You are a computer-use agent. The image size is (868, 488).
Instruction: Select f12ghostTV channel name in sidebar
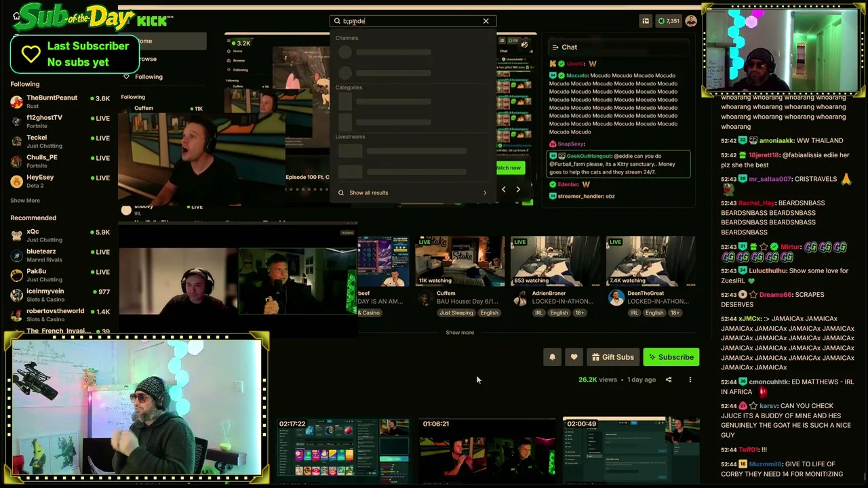pyautogui.click(x=44, y=117)
